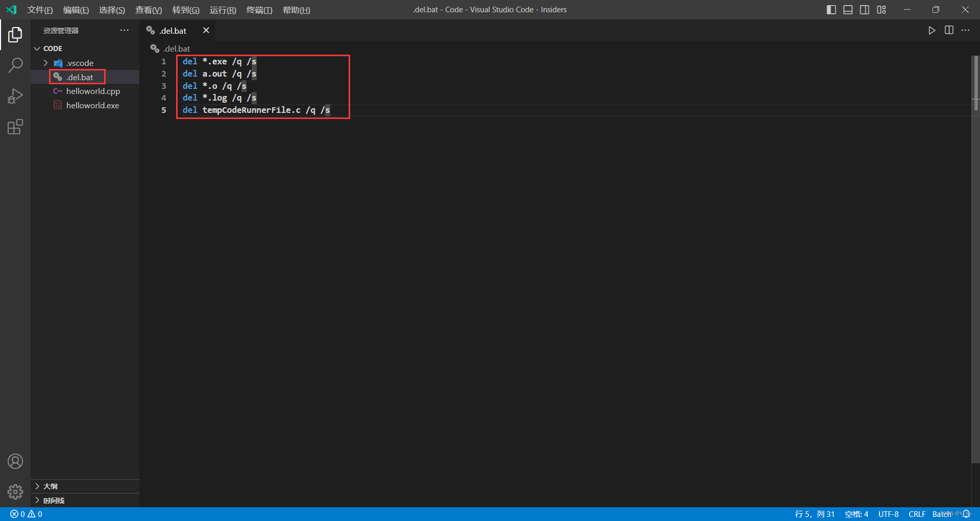Open the Accounts menu icon
This screenshot has height=521, width=980.
tap(15, 461)
